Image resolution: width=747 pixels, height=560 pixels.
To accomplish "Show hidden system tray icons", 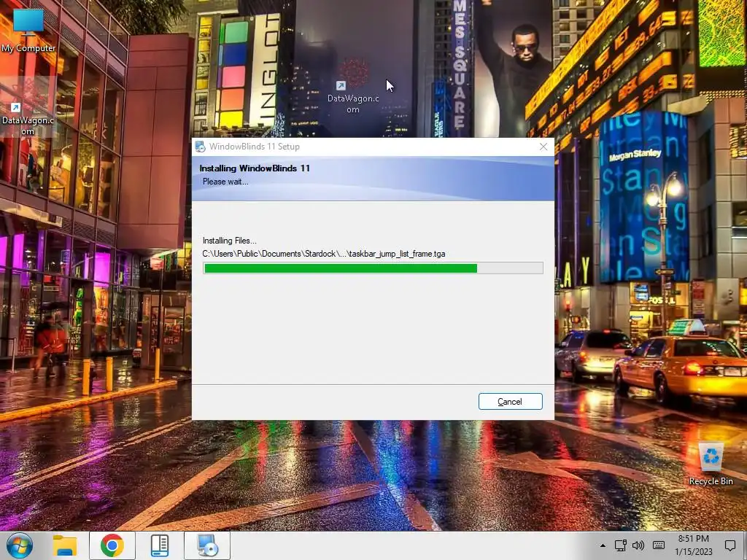I will coord(603,545).
